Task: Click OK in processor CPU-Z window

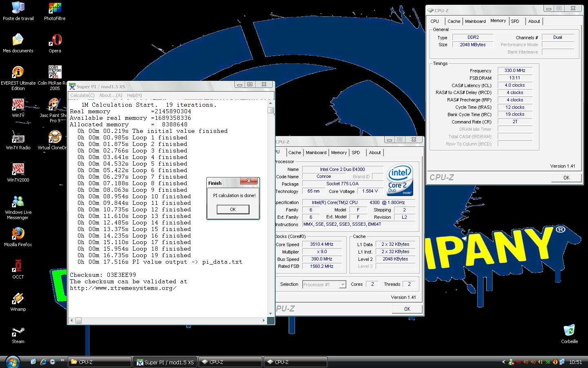Action: click(407, 309)
